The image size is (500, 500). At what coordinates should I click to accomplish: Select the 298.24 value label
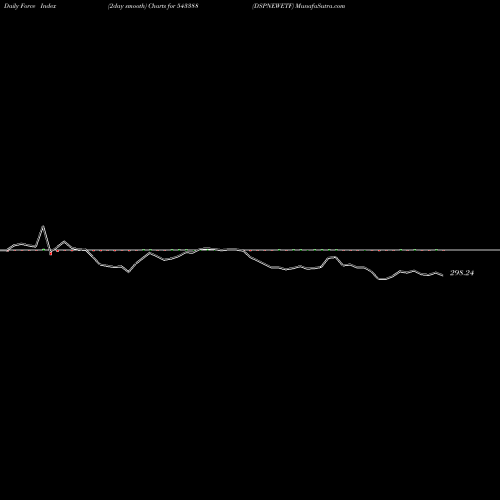pyautogui.click(x=462, y=273)
